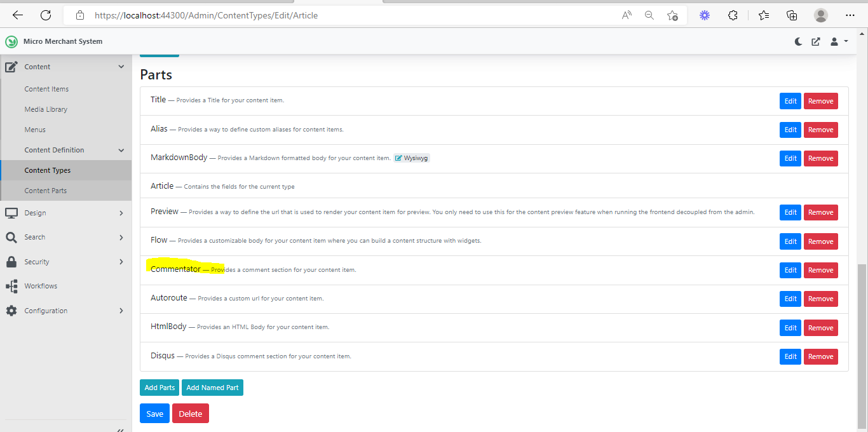Open the Design monitor icon
Image resolution: width=868 pixels, height=432 pixels.
click(11, 212)
